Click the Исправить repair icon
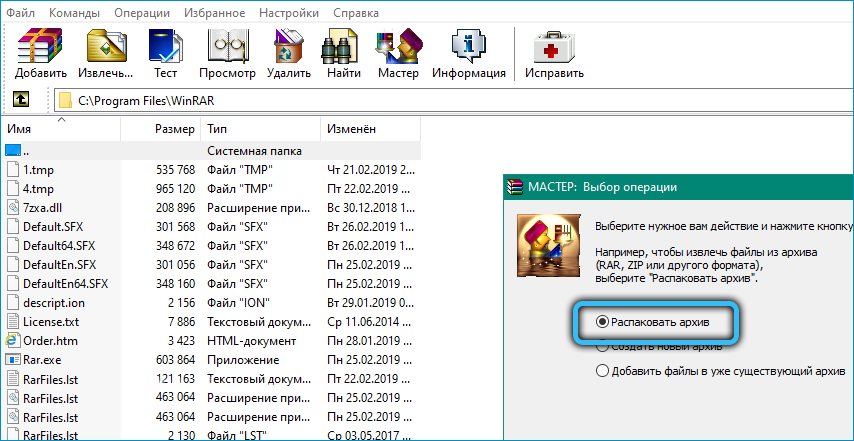Image resolution: width=854 pixels, height=441 pixels. tap(554, 46)
